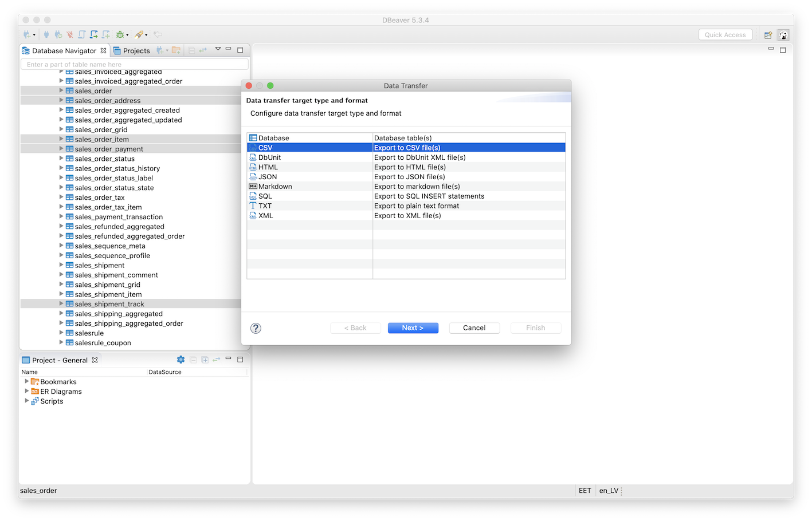Cancel the Data Transfer dialog

474,327
